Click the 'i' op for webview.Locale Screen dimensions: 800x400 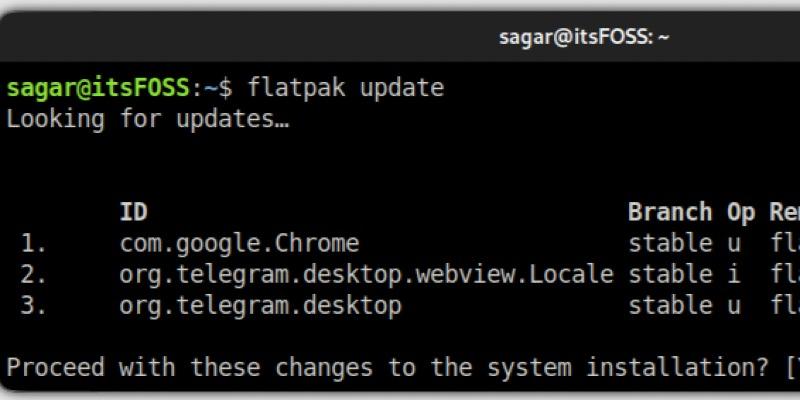(x=734, y=274)
